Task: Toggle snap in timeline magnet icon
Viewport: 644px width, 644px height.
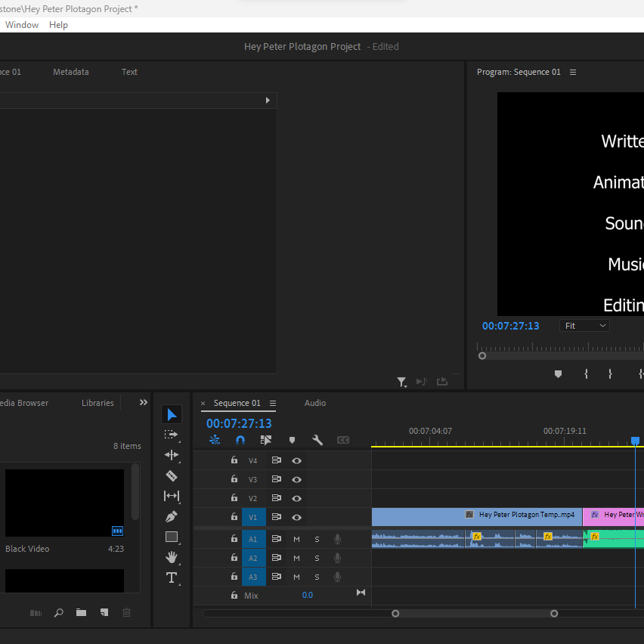Action: pyautogui.click(x=240, y=440)
